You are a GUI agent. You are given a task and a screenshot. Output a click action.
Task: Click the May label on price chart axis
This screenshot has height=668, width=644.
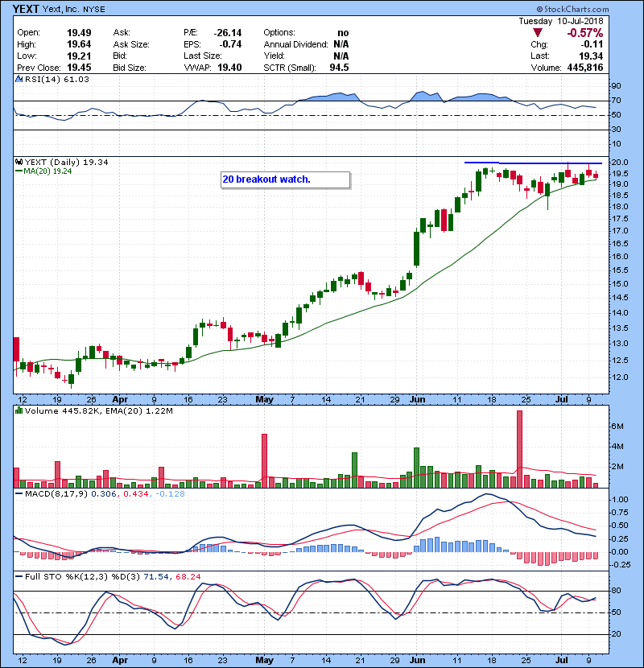(264, 400)
